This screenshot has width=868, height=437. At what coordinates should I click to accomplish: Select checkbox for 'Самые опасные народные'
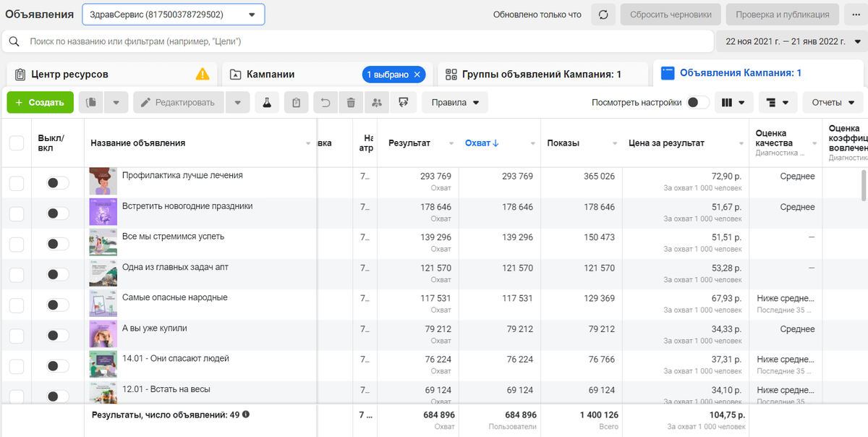tap(17, 305)
